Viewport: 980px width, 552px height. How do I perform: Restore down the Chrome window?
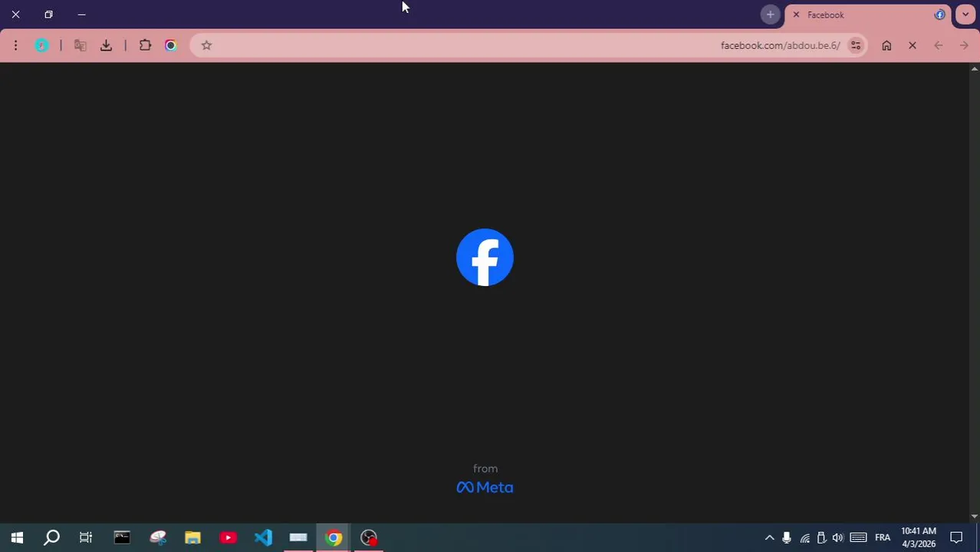coord(48,15)
